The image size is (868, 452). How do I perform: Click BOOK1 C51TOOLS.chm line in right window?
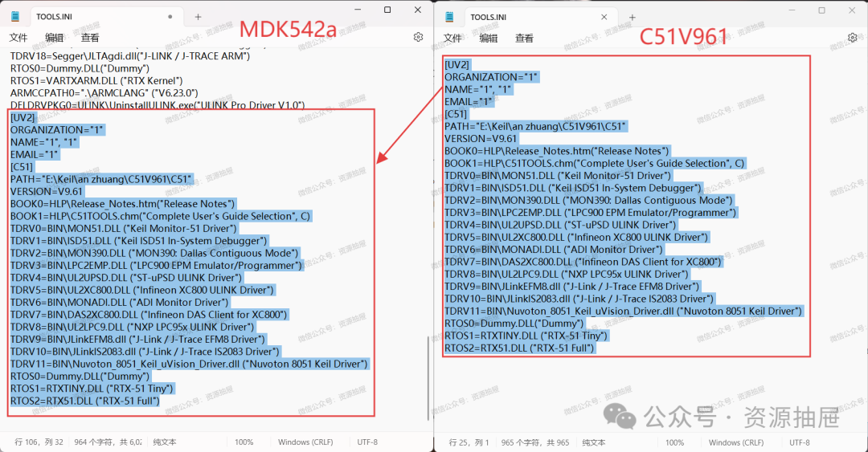595,163
